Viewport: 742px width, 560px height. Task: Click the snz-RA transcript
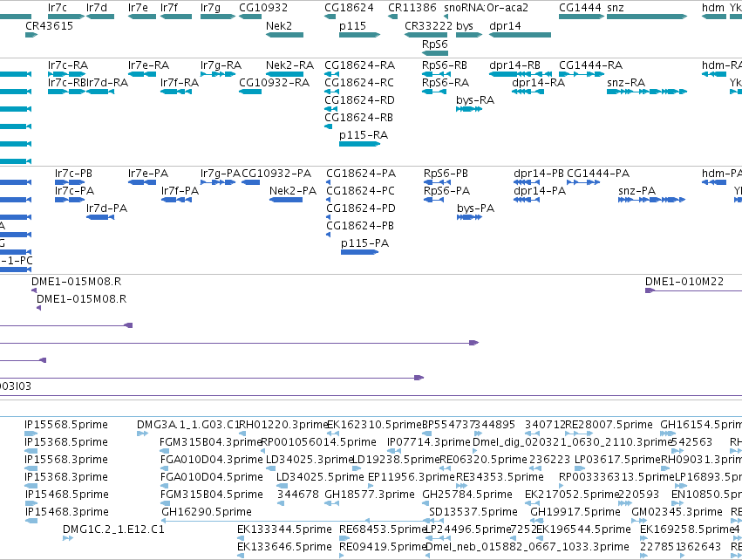pyautogui.click(x=647, y=92)
